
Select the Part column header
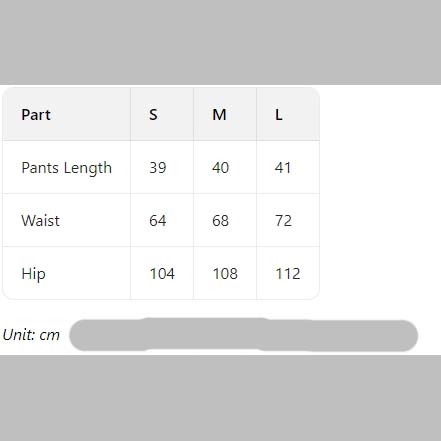(36, 115)
